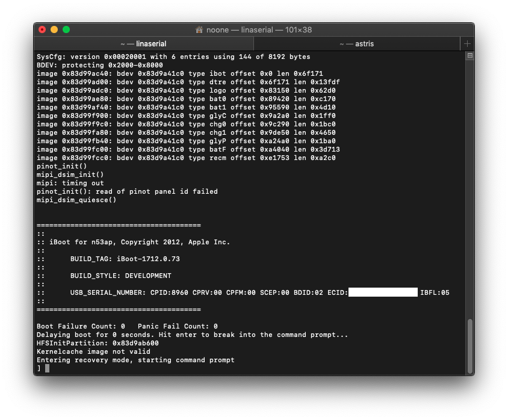508x420 pixels.
Task: Click the command prompt cursor line
Action: [43, 368]
